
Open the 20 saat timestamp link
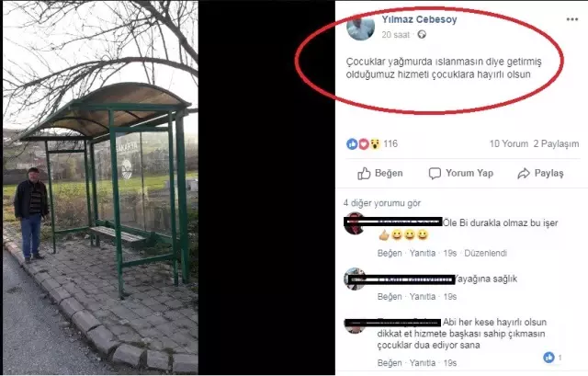pyautogui.click(x=396, y=35)
